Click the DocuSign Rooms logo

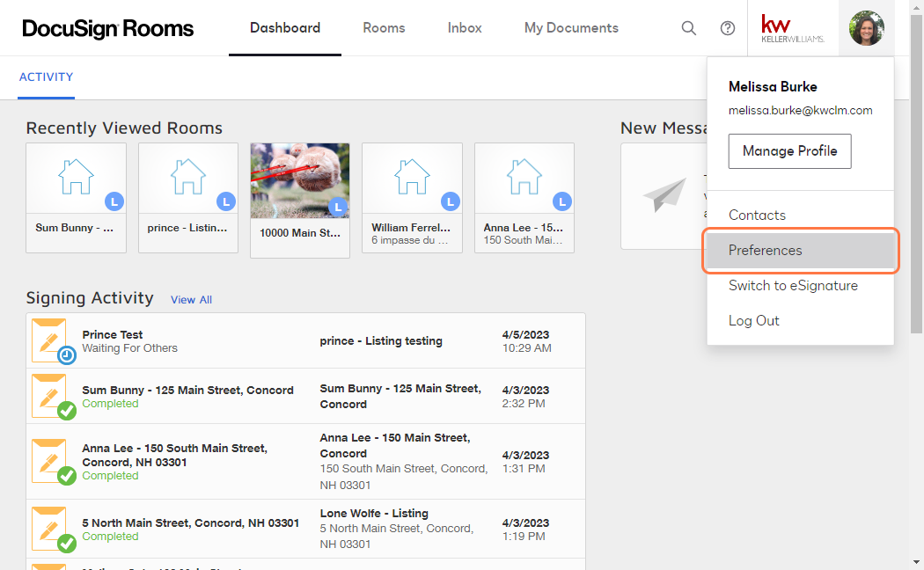pyautogui.click(x=108, y=28)
